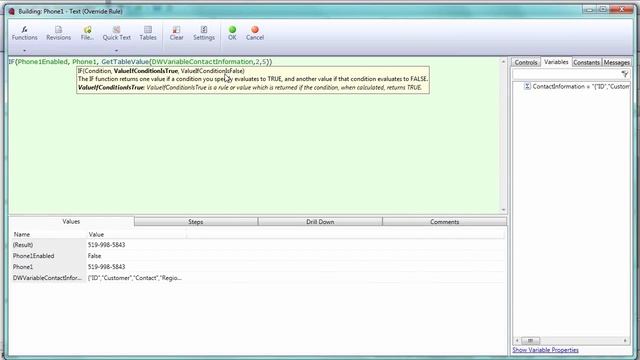Expand the Quick Text dropdown arrow
640x360 pixels.
(116, 51)
